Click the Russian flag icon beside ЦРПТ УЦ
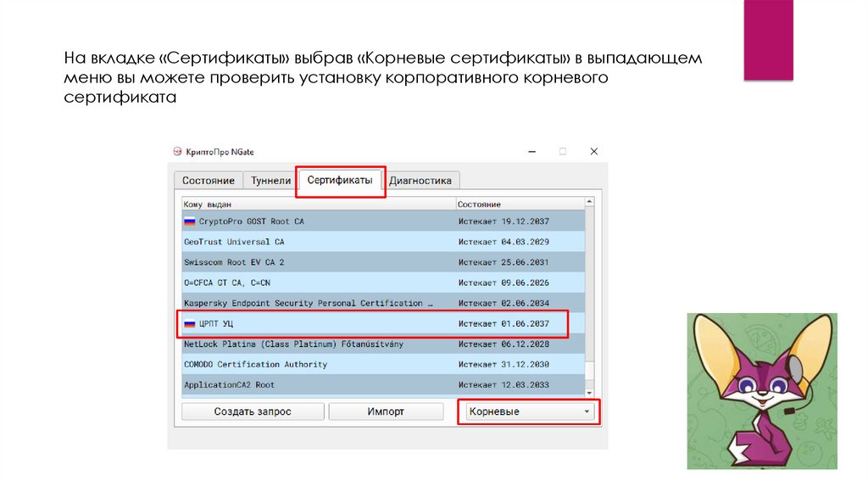Screen dimensions: 868x487 click(190, 323)
